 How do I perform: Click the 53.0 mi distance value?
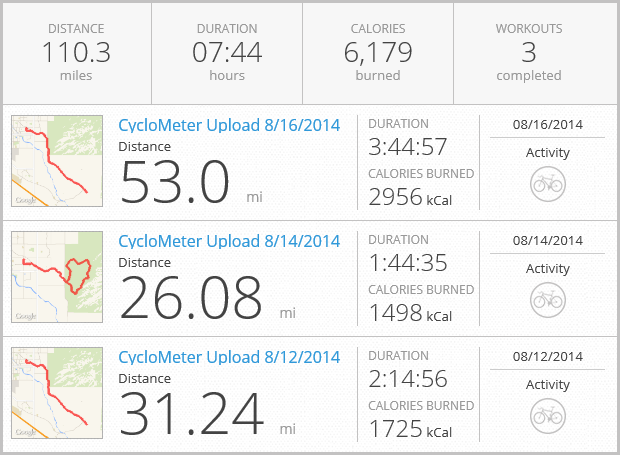pyautogui.click(x=176, y=182)
